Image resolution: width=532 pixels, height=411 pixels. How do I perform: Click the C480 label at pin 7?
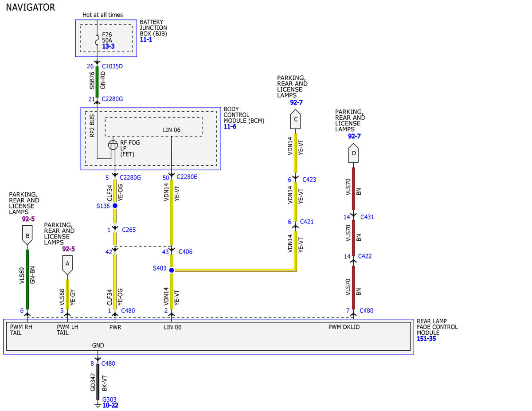point(366,310)
